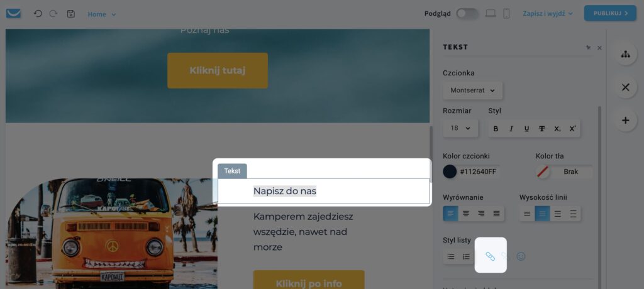Apply bold style to text
This screenshot has width=644, height=289.
coord(496,129)
